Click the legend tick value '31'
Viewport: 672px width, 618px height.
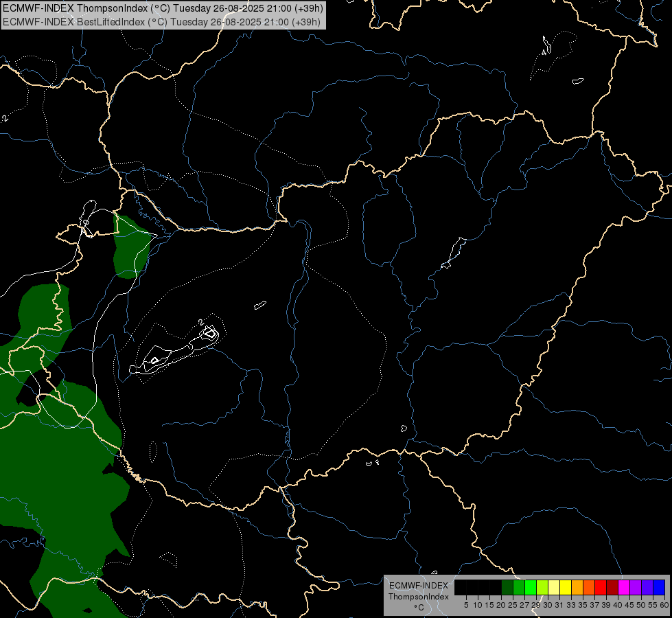(x=559, y=605)
